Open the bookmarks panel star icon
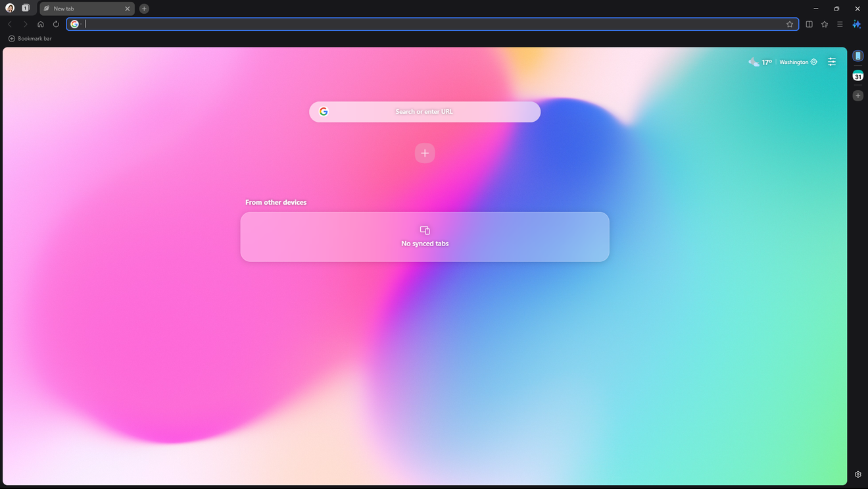The image size is (868, 489). click(x=824, y=24)
